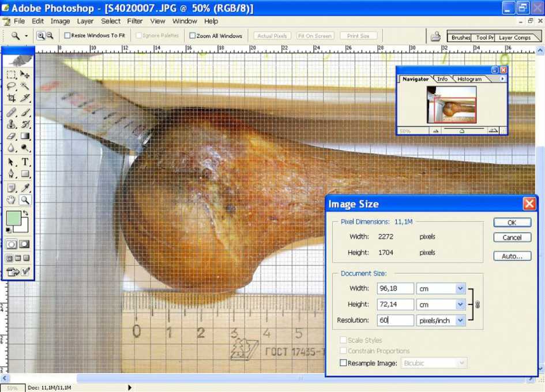The image size is (545, 392).
Task: Open the status bar info arrow menu
Action: pos(130,387)
